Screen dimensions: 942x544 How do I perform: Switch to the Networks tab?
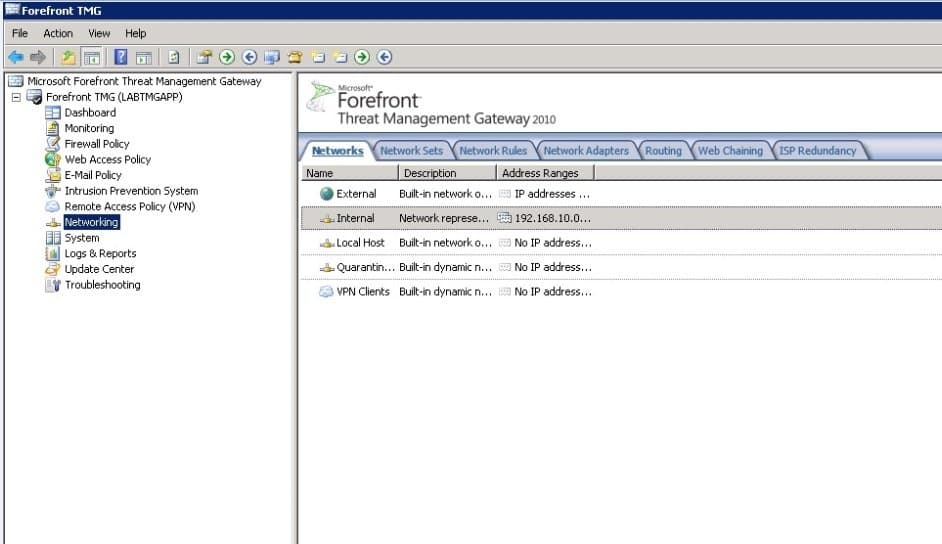pos(338,151)
